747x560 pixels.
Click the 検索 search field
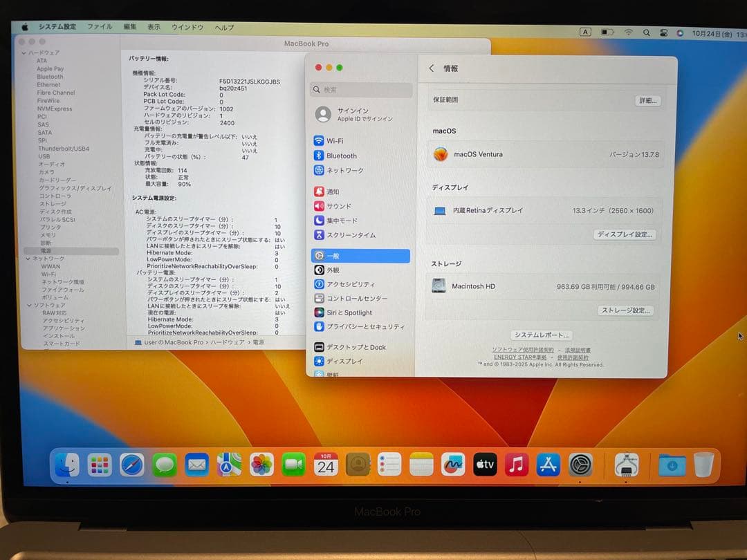point(360,90)
